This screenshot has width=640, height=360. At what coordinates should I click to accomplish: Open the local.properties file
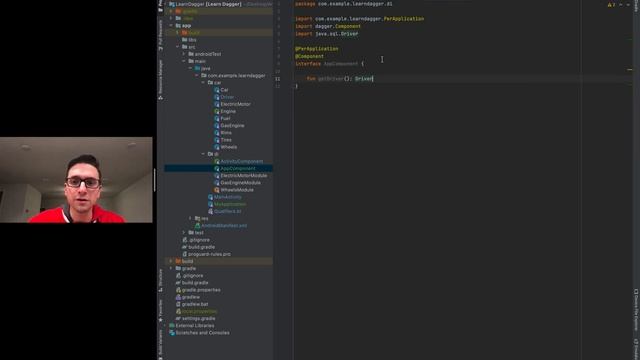196,311
